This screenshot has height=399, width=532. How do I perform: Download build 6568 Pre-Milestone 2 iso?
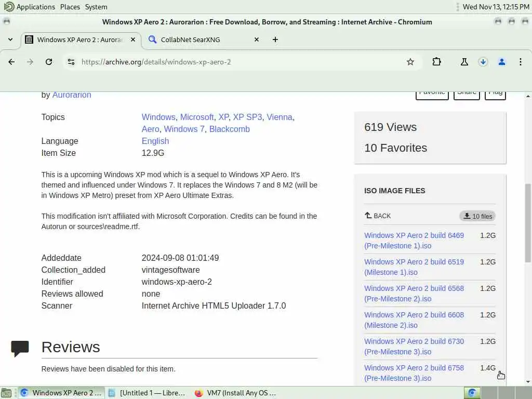click(x=414, y=294)
